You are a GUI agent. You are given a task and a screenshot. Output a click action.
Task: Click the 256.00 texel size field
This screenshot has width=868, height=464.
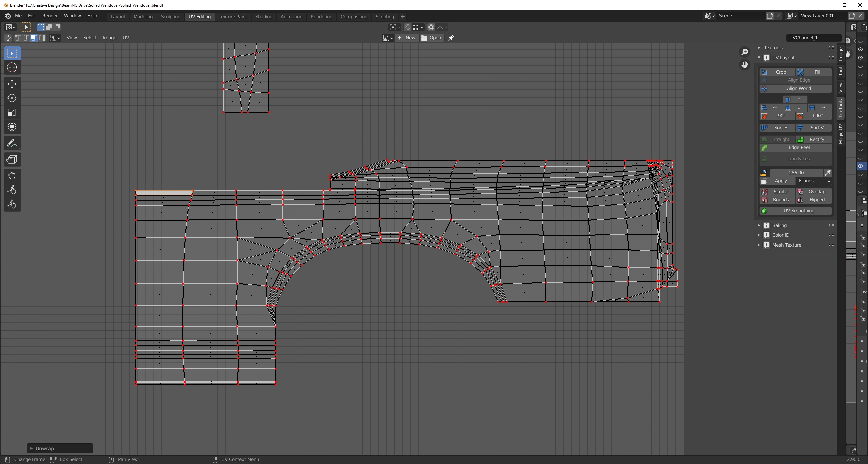coord(796,173)
